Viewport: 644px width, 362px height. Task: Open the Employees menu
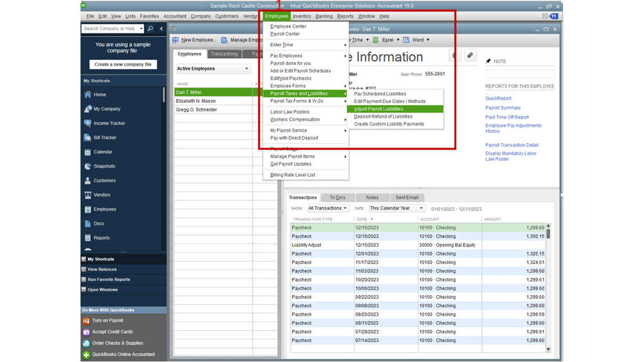coord(277,16)
